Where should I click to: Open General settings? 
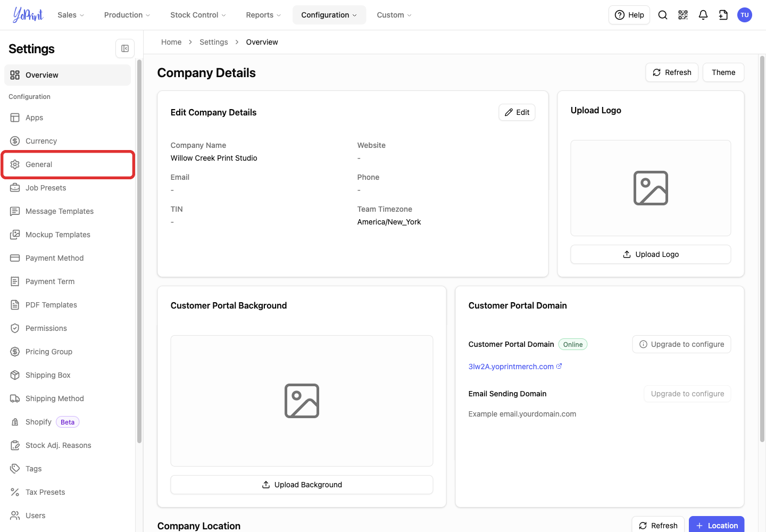click(68, 164)
